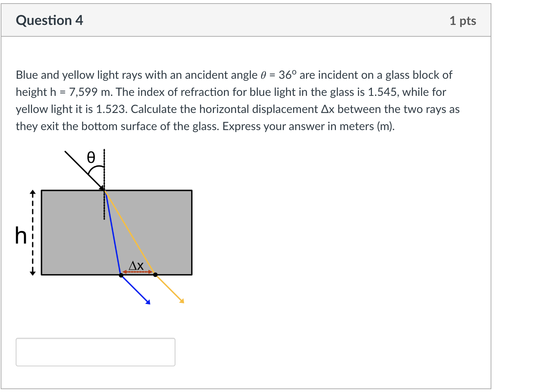The image size is (537, 392).
Task: Click the blue exit arrowhead below glass
Action: 148,301
